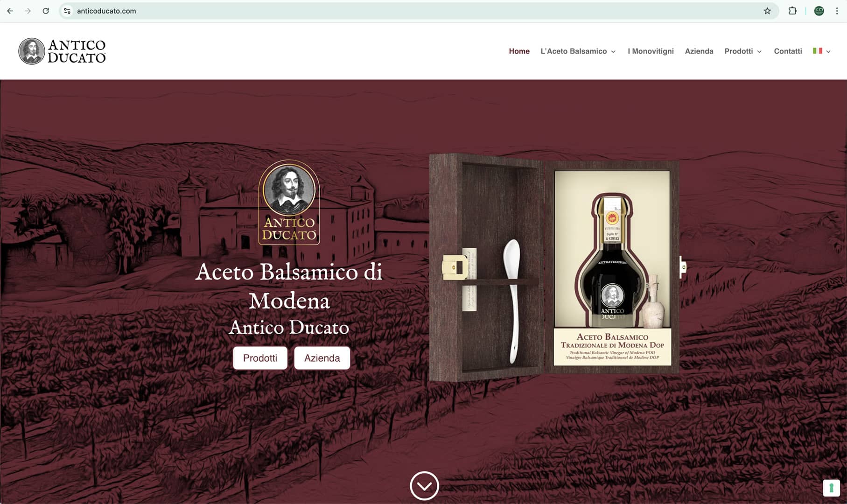Open the Chrome profile avatar
This screenshot has width=847, height=504.
[x=819, y=11]
